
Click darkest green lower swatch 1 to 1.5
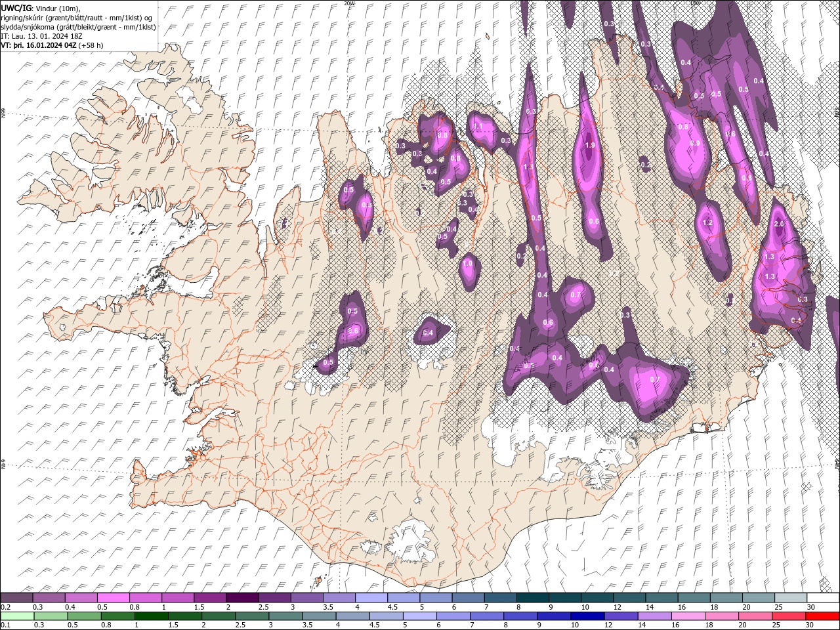pos(152,616)
